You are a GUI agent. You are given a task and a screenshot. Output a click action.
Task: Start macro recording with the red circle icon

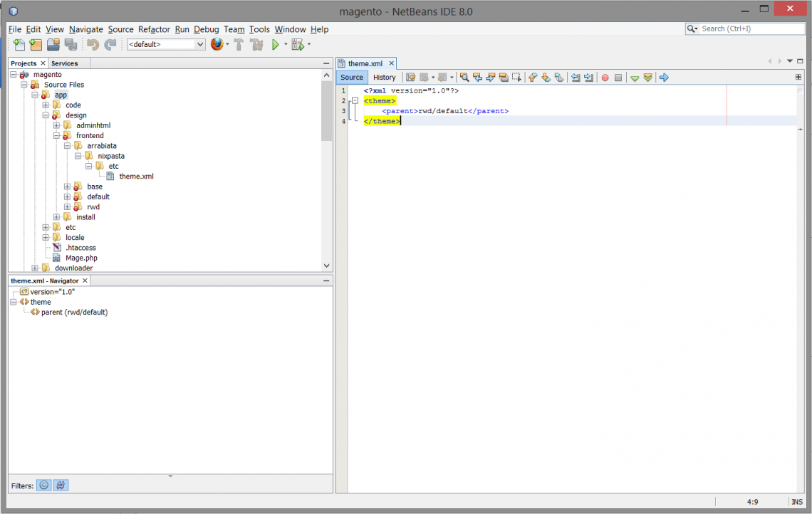tap(605, 78)
